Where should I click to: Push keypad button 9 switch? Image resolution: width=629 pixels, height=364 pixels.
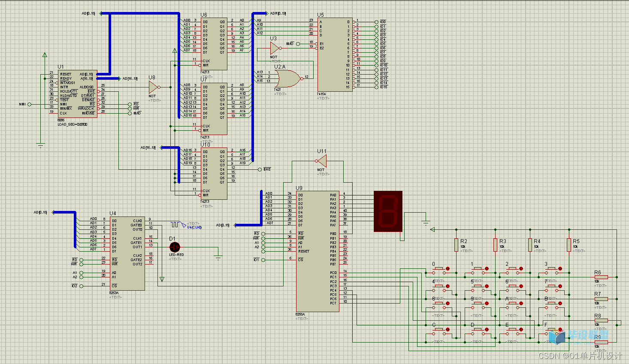click(x=478, y=305)
